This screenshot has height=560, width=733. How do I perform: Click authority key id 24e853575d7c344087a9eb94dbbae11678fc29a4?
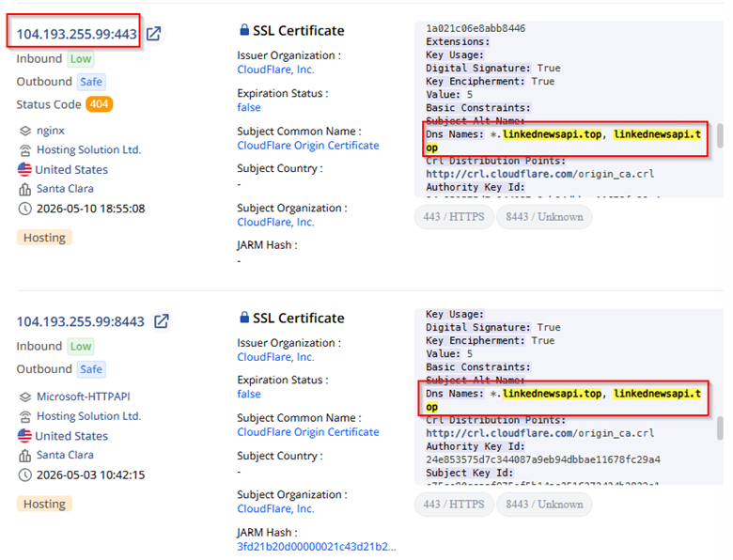coord(543,459)
